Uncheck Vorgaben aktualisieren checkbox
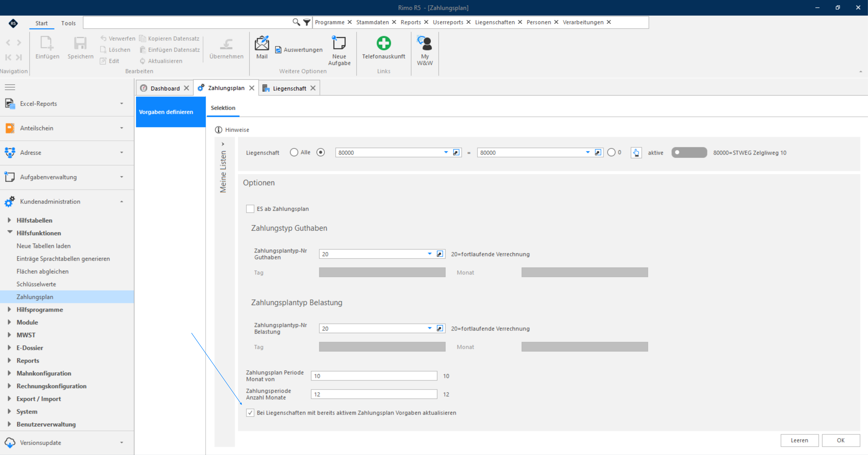The image size is (868, 455). [x=250, y=413]
